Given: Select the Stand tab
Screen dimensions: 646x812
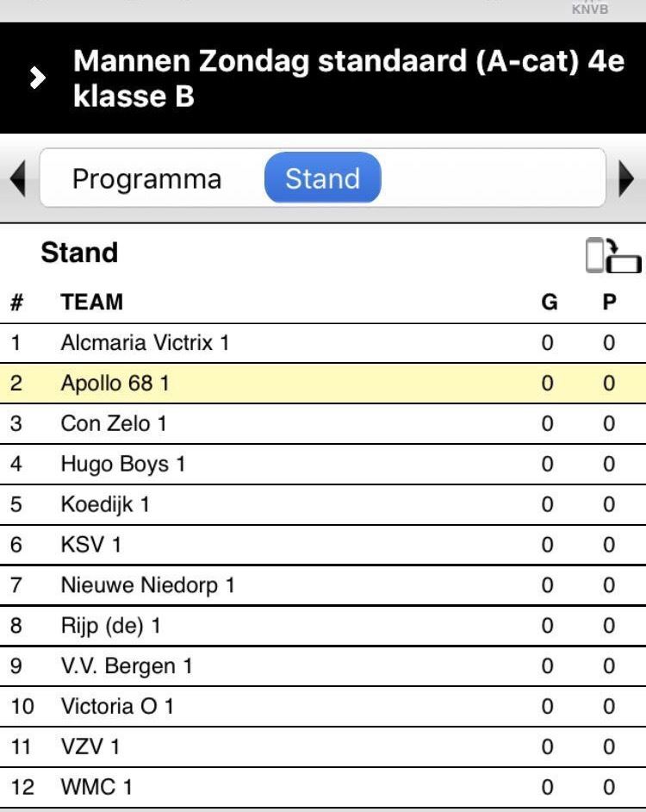Looking at the screenshot, I should [322, 178].
